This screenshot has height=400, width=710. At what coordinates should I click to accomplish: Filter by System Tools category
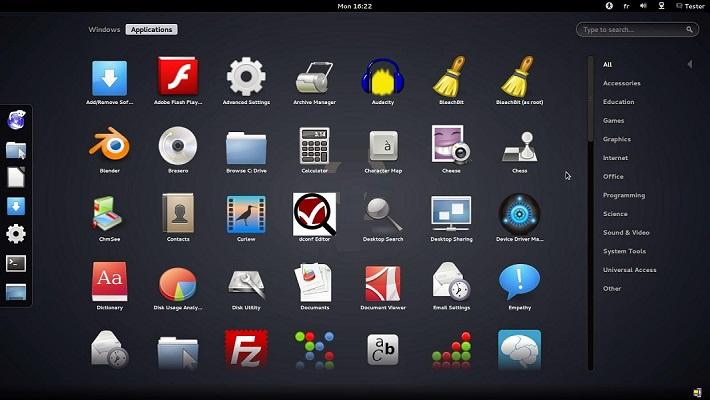tap(624, 251)
